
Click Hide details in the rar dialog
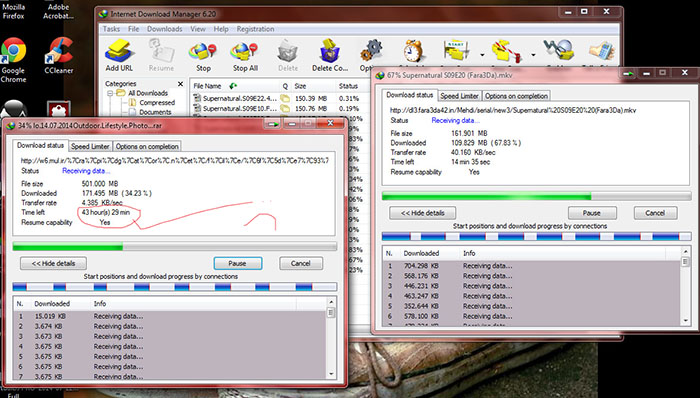click(x=53, y=263)
